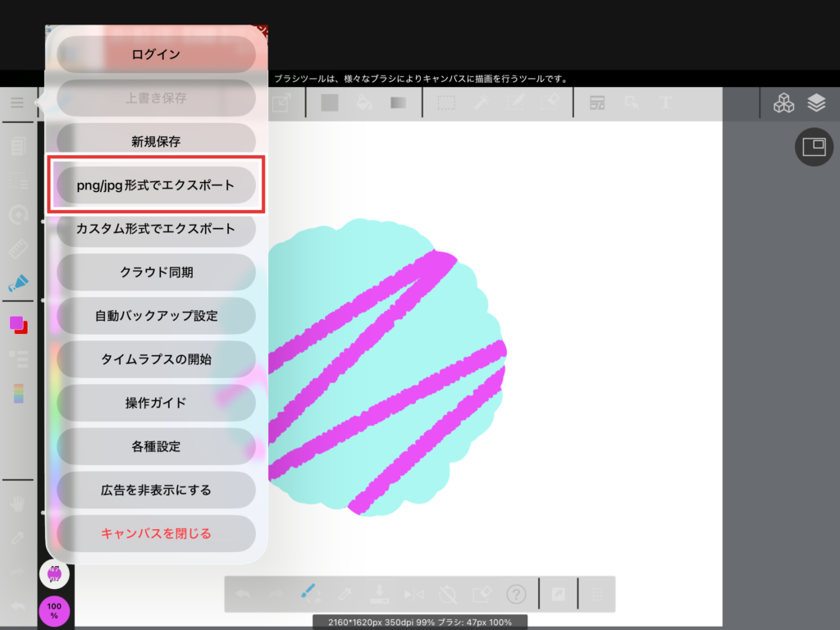Open the 各種設定 settings menu item
Viewport: 840px width, 630px height.
point(156,447)
